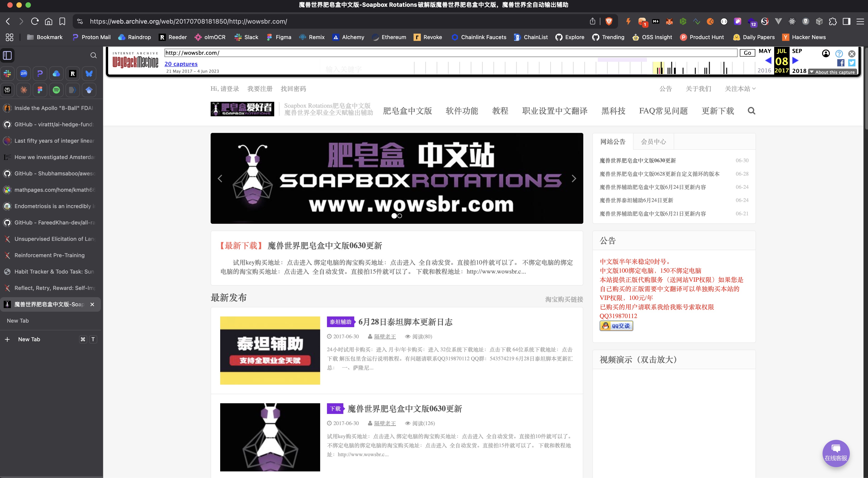The height and width of the screenshot is (478, 868).
Task: Select the FAQ常见问题 navigation item
Action: (663, 111)
